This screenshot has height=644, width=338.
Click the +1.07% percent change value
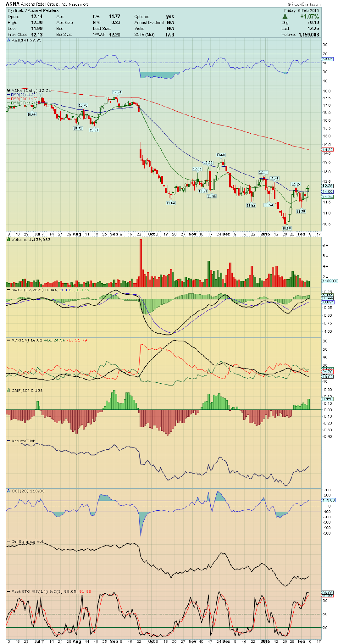tap(309, 17)
